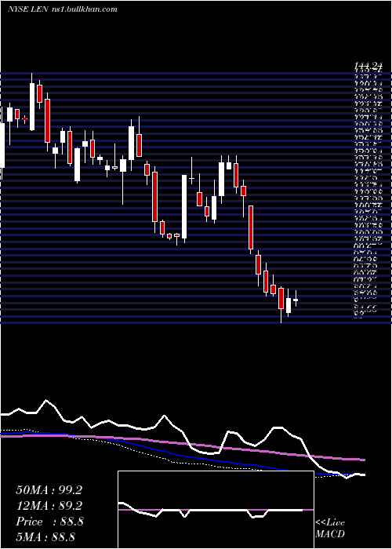Click the 5MA : 88.8 label
Screen dimensions: 392x549
45,537
